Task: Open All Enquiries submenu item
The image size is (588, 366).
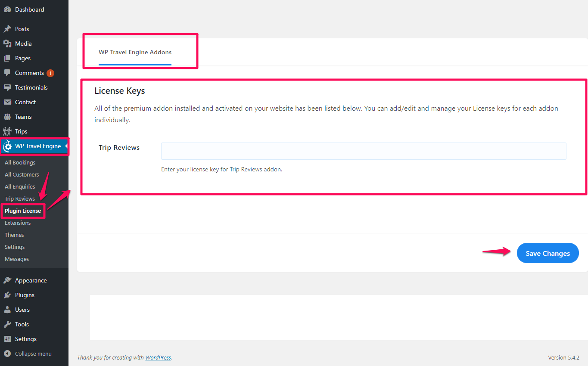Action: coord(20,186)
